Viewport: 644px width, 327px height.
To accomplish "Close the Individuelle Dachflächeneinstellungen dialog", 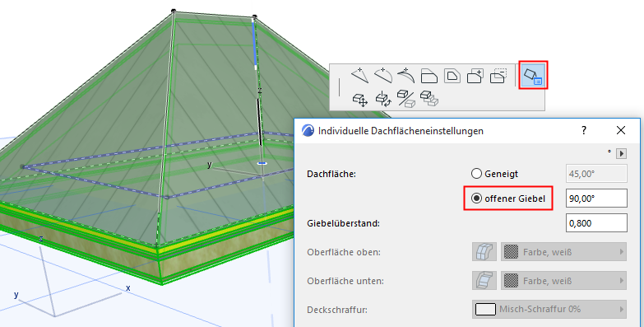I will click(x=621, y=130).
